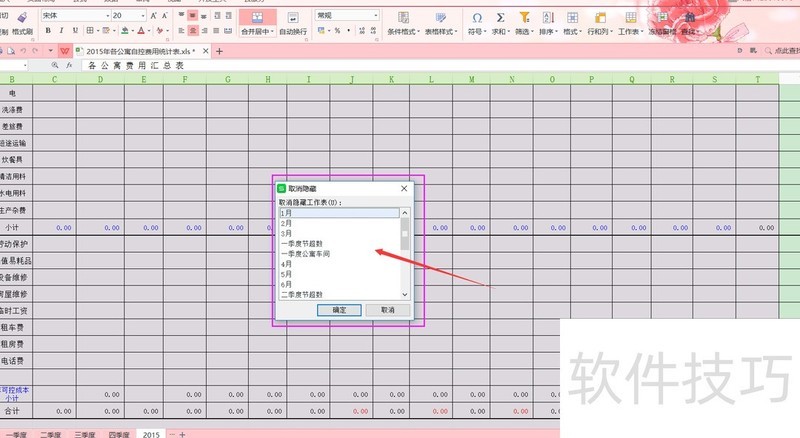This screenshot has height=438, width=800.
Task: Toggle italic formatting
Action: (x=61, y=31)
